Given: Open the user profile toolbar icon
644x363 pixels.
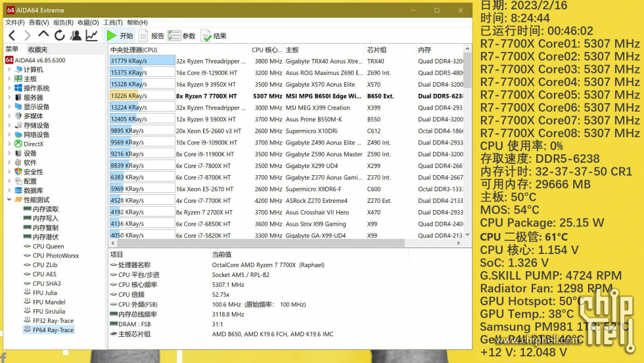Looking at the screenshot, I should pyautogui.click(x=76, y=35).
